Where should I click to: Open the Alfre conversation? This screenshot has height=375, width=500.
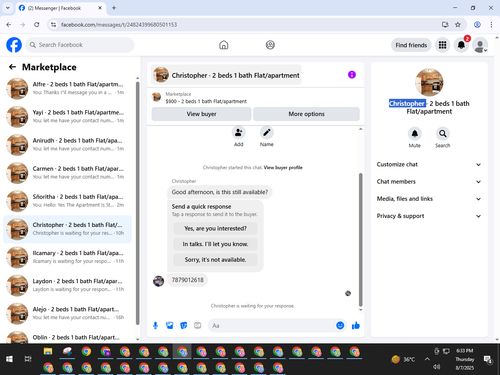pos(68,88)
